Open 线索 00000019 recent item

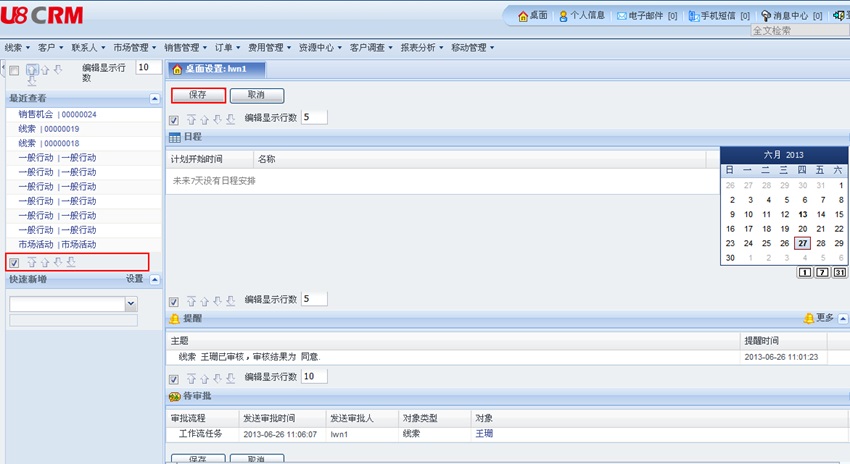[49, 129]
